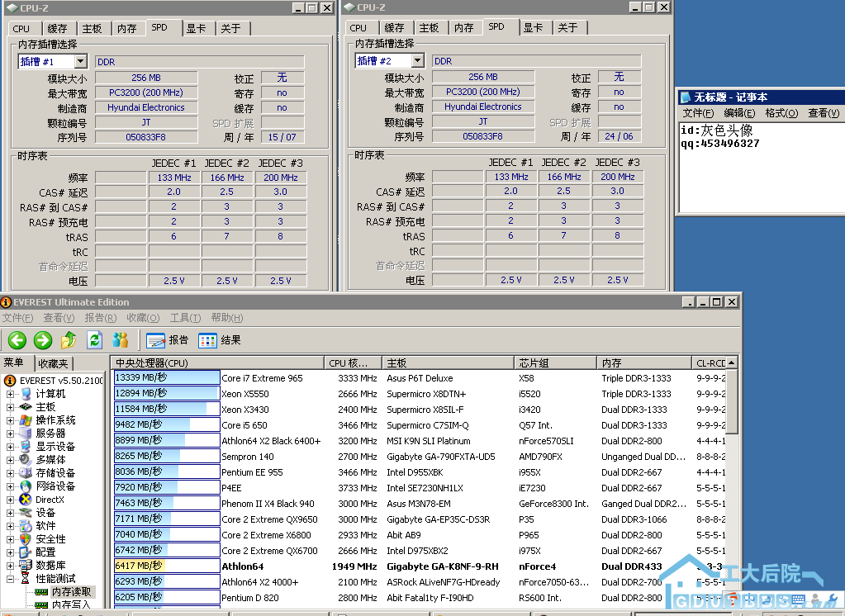The image size is (845, 616).
Task: Switch to 主板 tab in right CPU-Z window
Action: (x=429, y=28)
